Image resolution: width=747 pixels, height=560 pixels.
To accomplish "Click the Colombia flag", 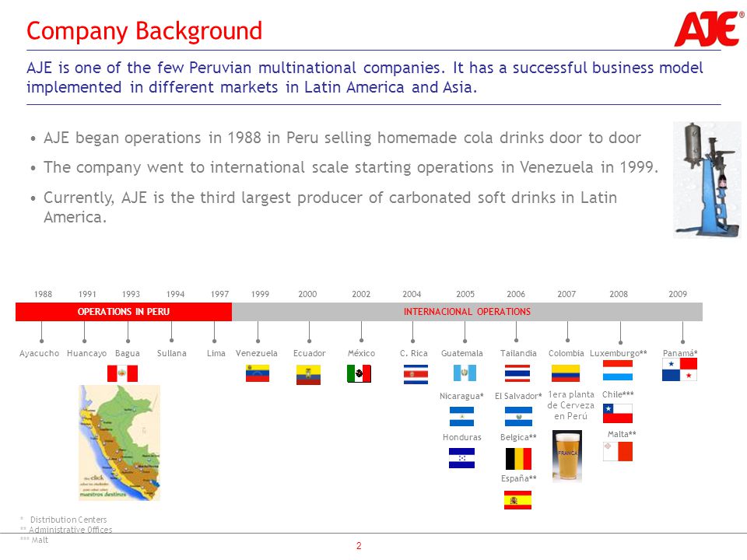I will (x=566, y=373).
